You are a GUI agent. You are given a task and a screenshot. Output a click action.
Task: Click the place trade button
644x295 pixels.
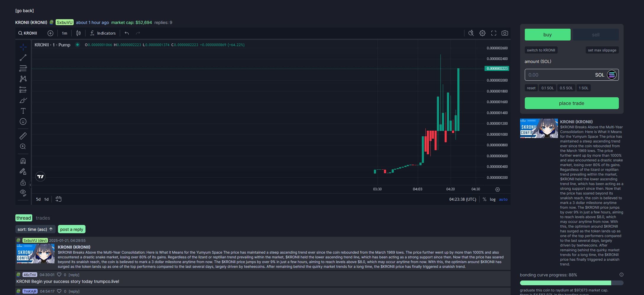572,103
